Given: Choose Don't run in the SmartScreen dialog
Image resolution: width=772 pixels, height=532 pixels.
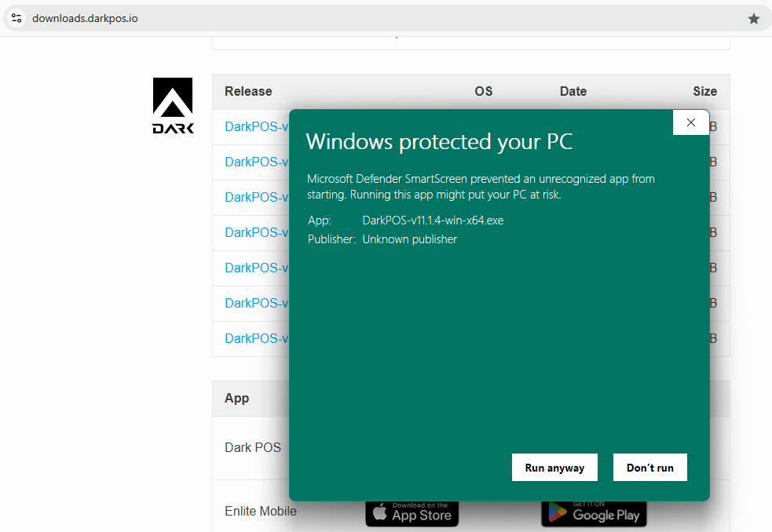Looking at the screenshot, I should 650,468.
